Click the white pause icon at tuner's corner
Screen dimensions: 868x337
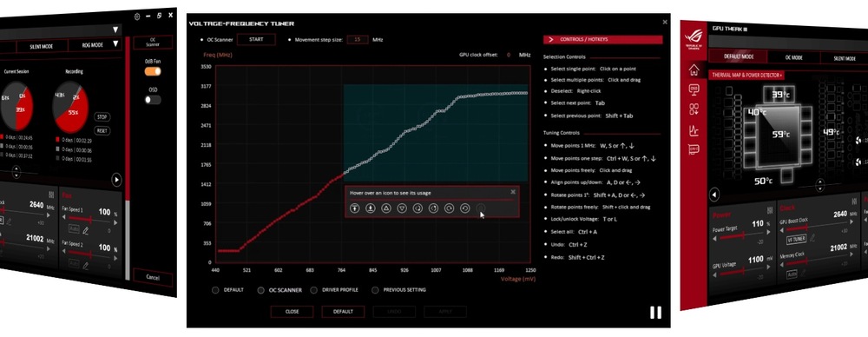(655, 312)
